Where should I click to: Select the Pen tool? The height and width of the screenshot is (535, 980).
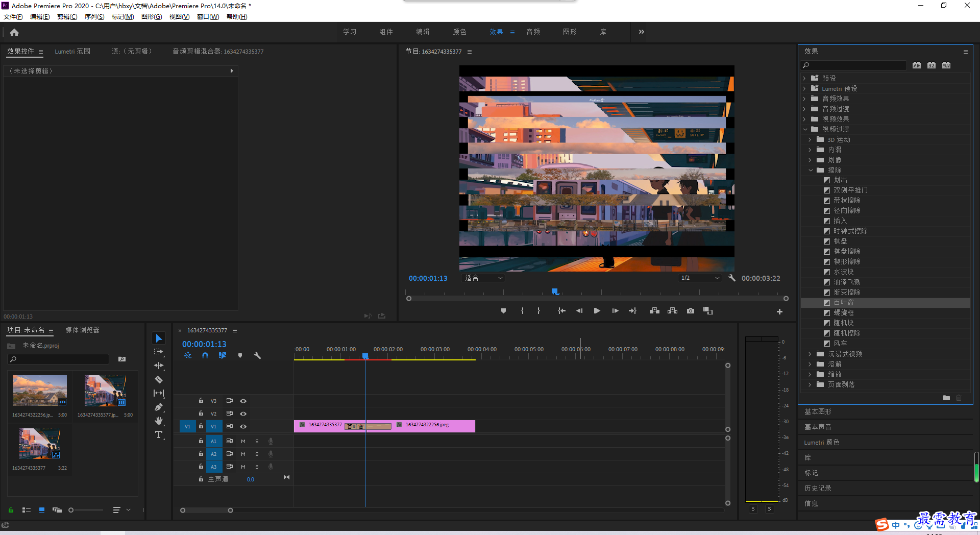click(158, 407)
